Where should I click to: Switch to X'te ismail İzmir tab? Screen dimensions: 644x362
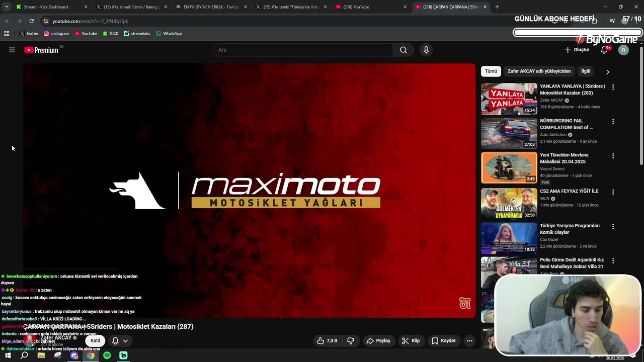click(x=131, y=7)
